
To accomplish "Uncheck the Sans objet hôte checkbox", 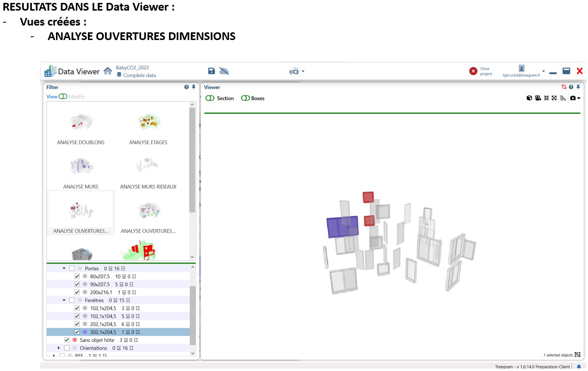I will coord(67,340).
